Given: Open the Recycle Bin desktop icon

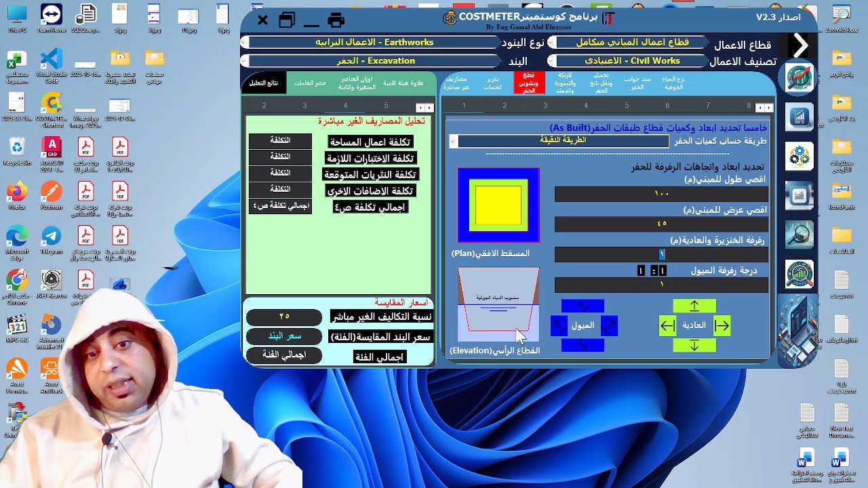Looking at the screenshot, I should (x=16, y=150).
